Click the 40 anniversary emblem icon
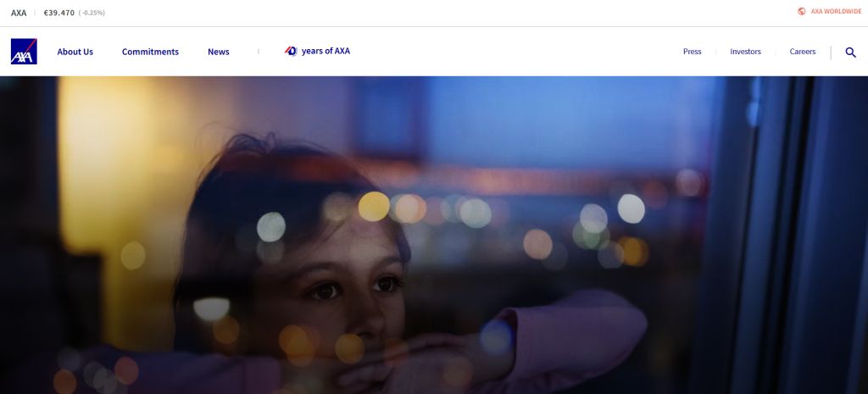868x394 pixels. [291, 51]
